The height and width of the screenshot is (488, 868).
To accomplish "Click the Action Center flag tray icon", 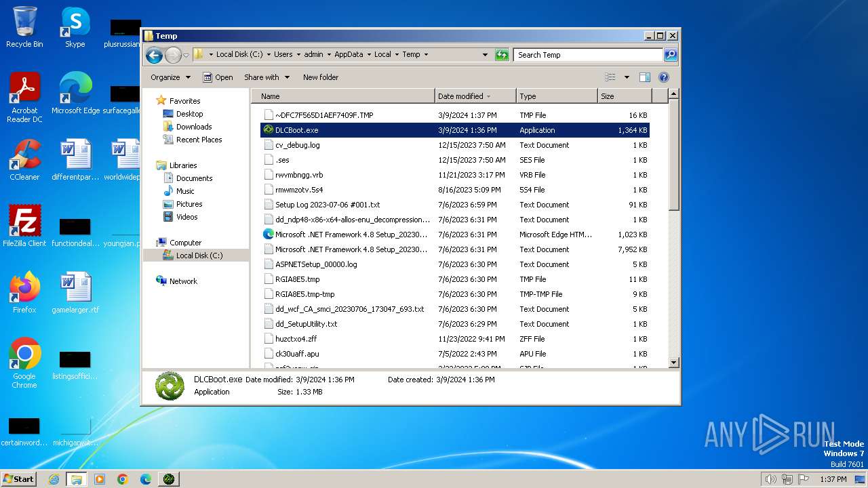I will [804, 479].
